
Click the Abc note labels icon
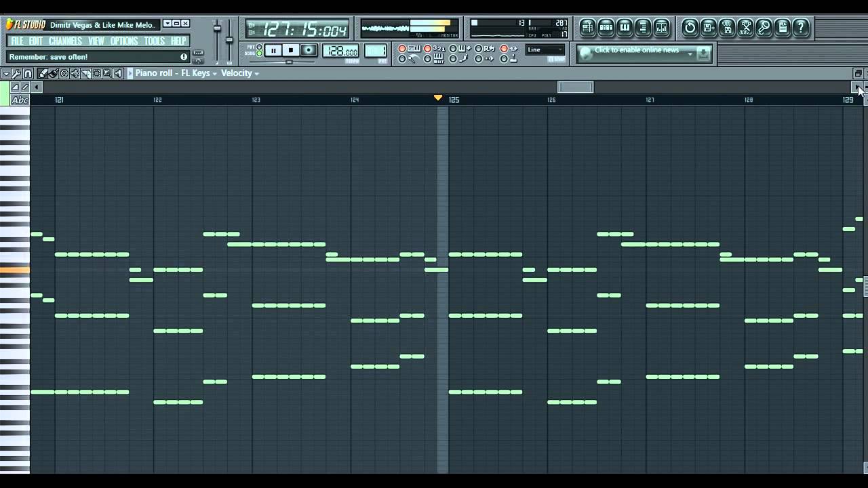(x=20, y=100)
